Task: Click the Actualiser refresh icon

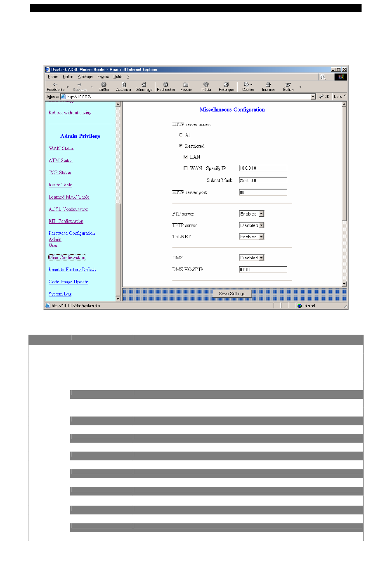Action: pyautogui.click(x=123, y=84)
